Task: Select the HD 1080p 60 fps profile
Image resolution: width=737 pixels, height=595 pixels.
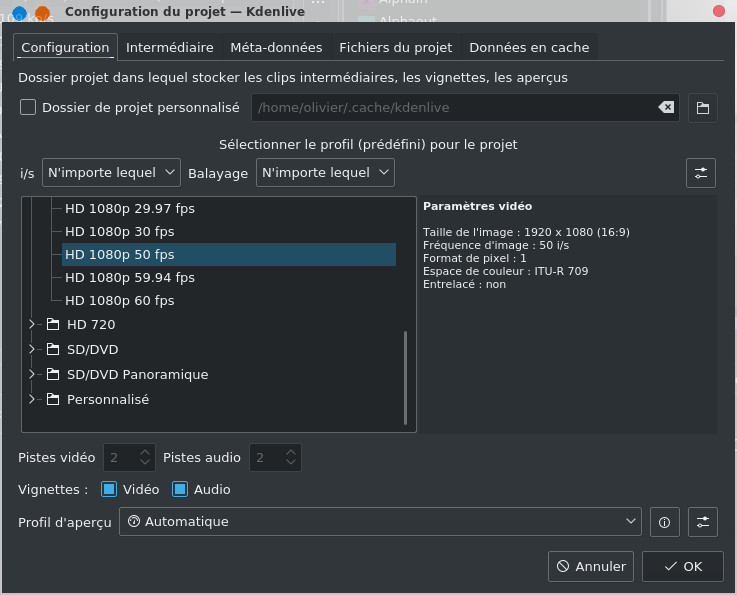Action: (120, 300)
